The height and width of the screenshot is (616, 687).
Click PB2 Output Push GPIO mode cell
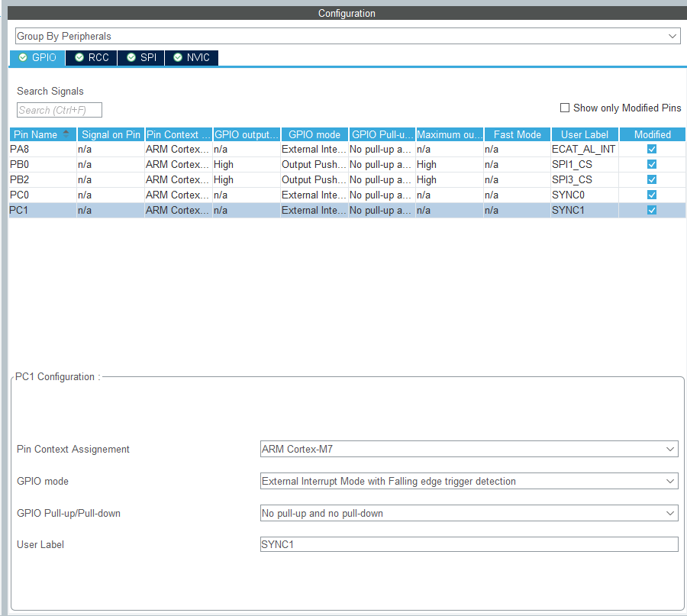(x=314, y=179)
